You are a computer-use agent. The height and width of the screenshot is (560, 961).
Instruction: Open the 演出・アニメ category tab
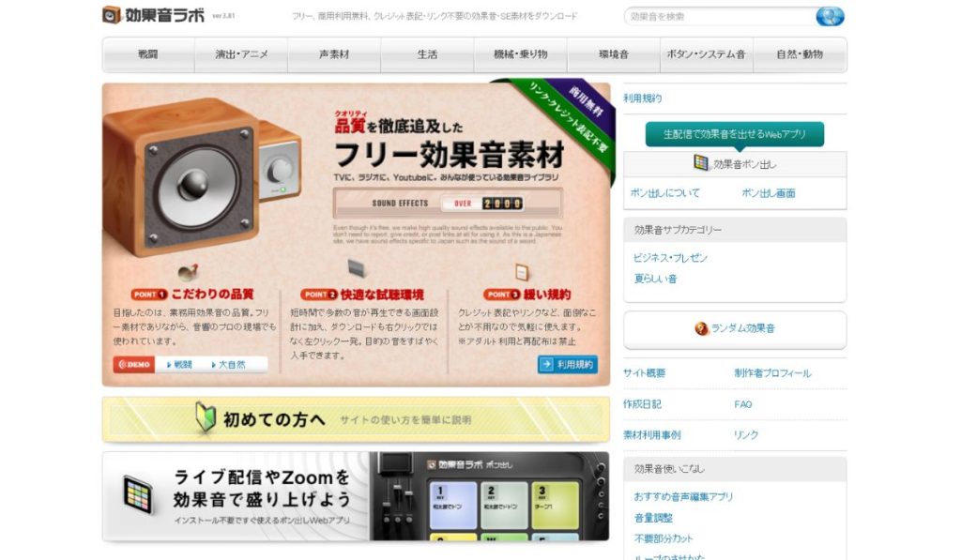241,54
